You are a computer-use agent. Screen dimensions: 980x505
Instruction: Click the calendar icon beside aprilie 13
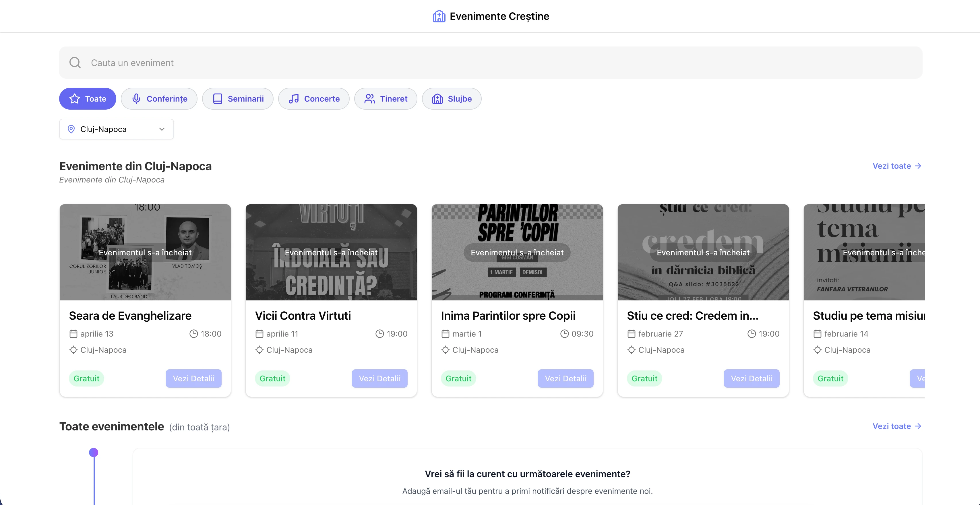click(73, 334)
